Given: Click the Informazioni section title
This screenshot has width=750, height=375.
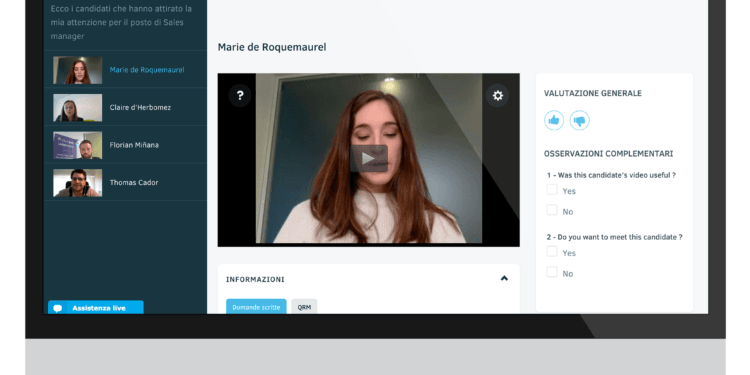Looking at the screenshot, I should pyautogui.click(x=255, y=279).
